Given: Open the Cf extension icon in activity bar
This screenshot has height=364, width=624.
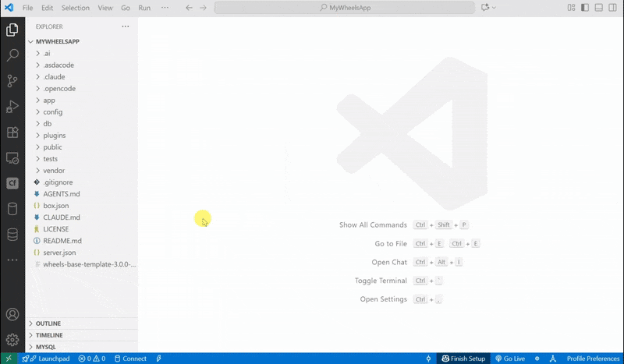Looking at the screenshot, I should (x=12, y=183).
